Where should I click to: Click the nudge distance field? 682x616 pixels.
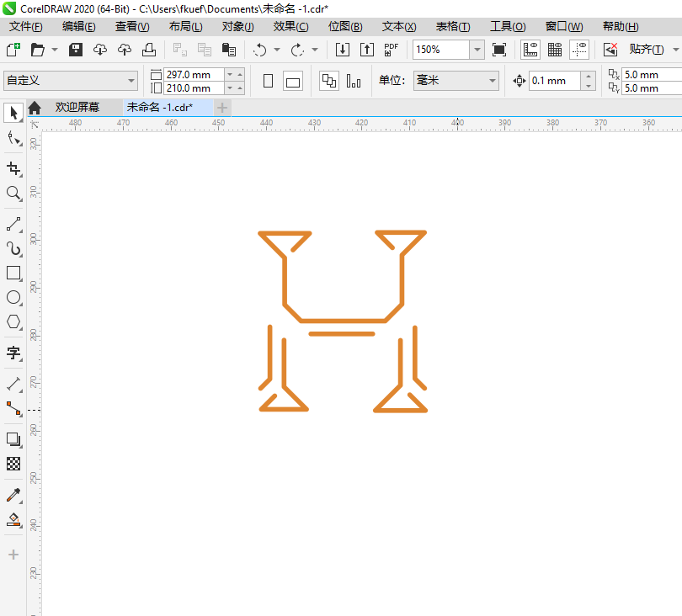[x=555, y=81]
